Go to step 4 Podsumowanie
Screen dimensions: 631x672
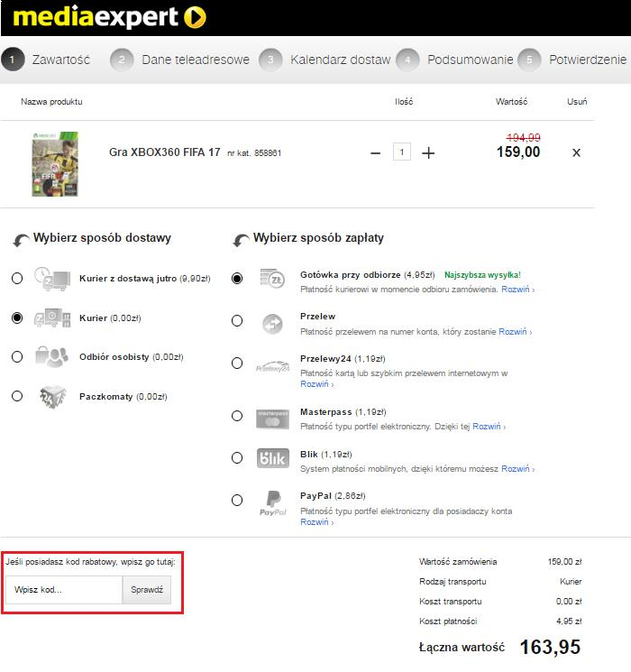coord(454,60)
